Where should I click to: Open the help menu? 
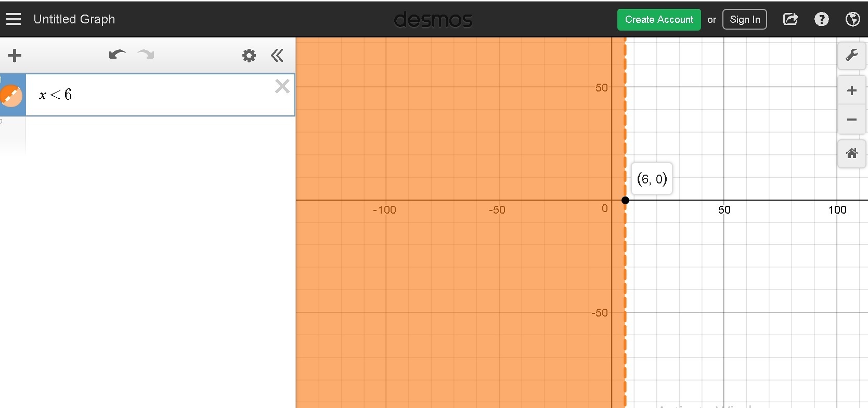(x=822, y=19)
